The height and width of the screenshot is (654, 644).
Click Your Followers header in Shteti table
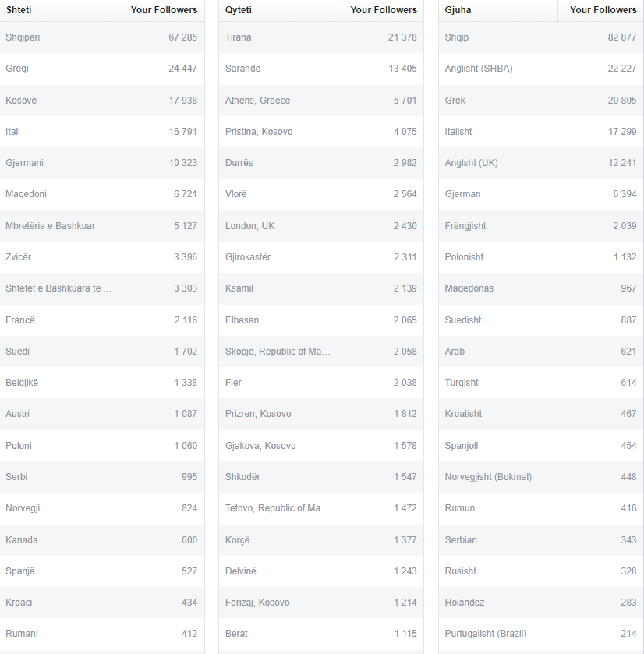pos(162,10)
